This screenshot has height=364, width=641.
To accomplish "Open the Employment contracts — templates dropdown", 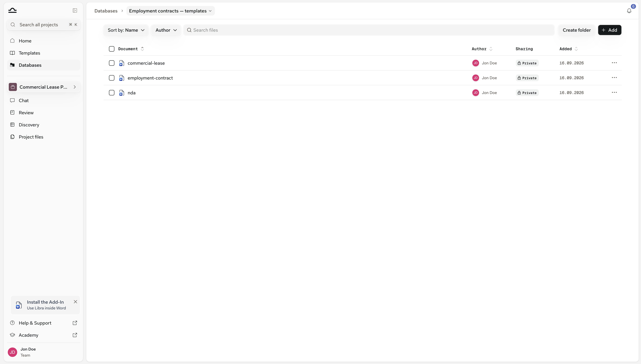I will [x=170, y=11].
